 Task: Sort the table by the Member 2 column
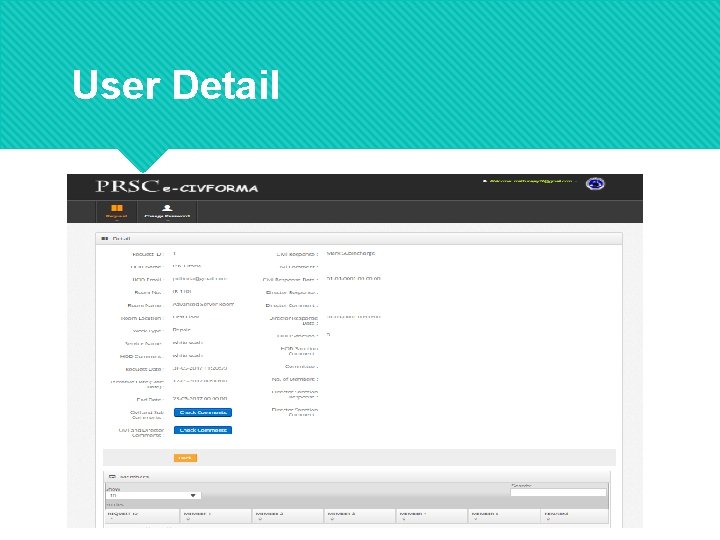coord(288,516)
